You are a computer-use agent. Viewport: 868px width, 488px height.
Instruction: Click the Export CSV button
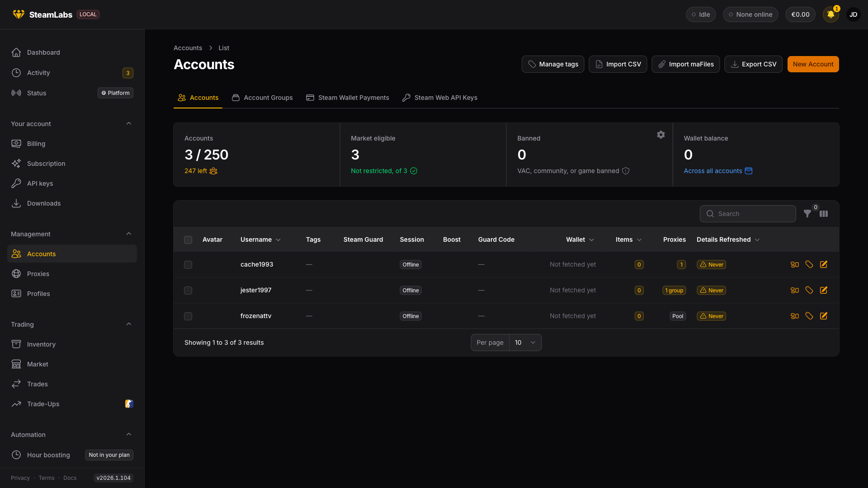tap(754, 64)
